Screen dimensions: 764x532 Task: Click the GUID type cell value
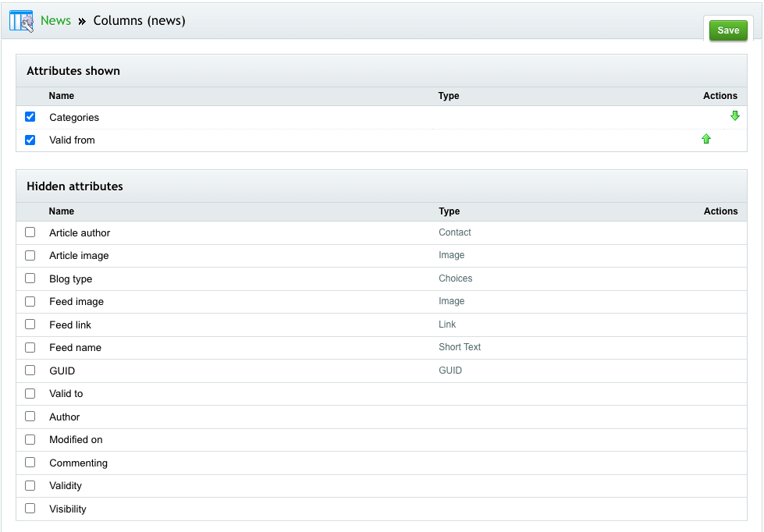(x=450, y=371)
